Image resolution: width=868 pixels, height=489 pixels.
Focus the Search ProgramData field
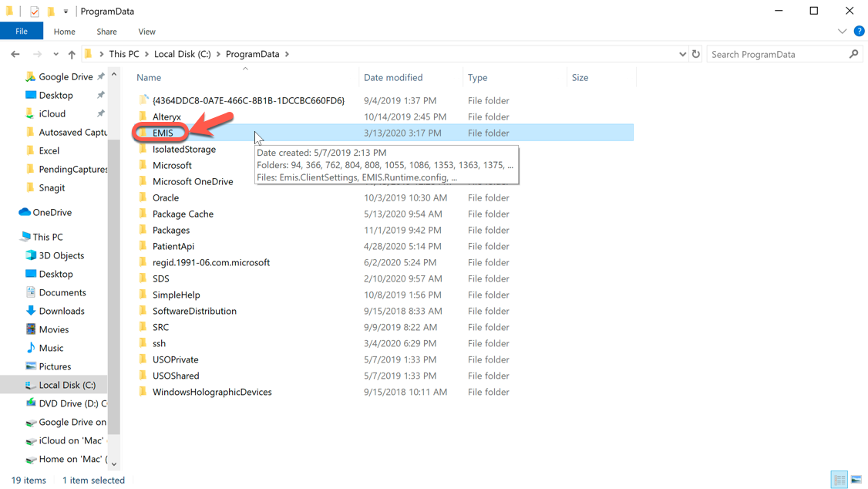click(x=779, y=54)
